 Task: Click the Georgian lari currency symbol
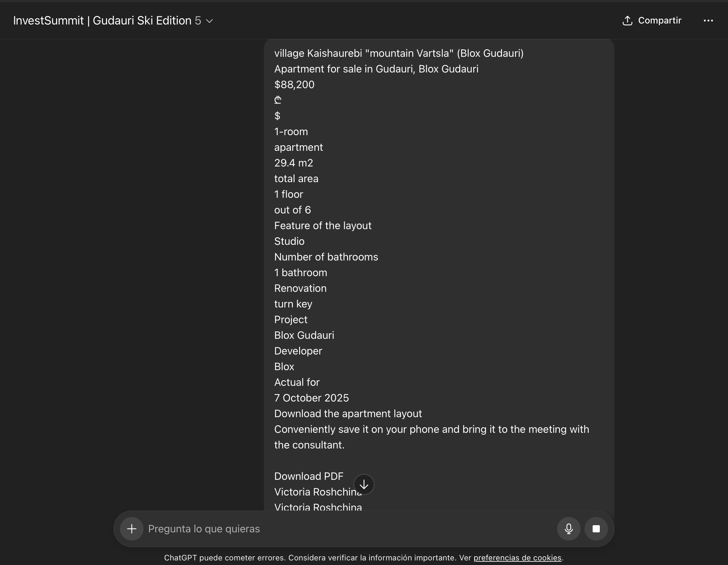tap(278, 100)
